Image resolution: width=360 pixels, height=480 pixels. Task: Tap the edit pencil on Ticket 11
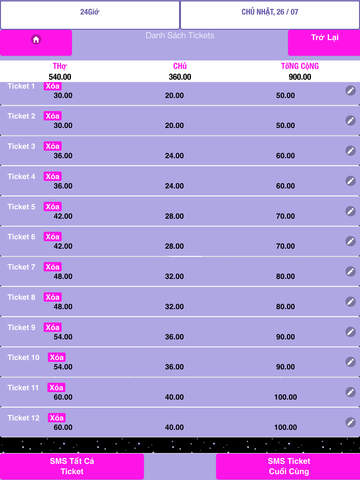coord(350,392)
